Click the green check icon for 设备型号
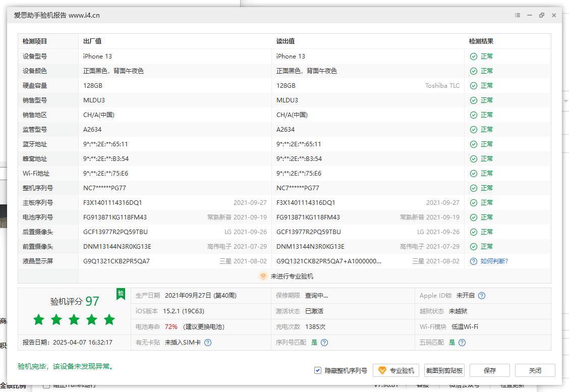Image resolution: width=569 pixels, height=392 pixels. tap(474, 57)
